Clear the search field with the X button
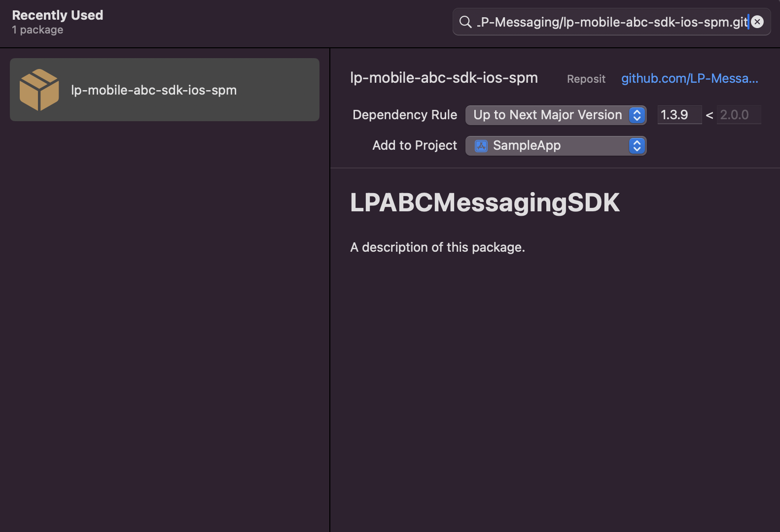 (x=758, y=22)
